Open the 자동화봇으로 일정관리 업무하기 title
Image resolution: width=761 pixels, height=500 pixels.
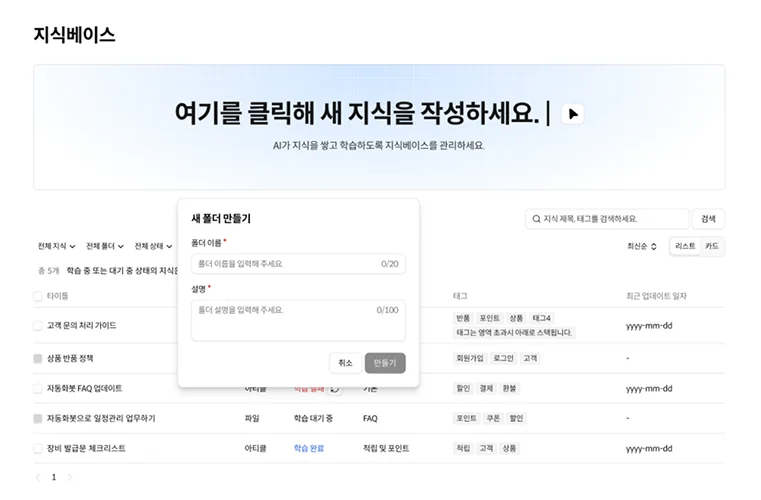101,418
